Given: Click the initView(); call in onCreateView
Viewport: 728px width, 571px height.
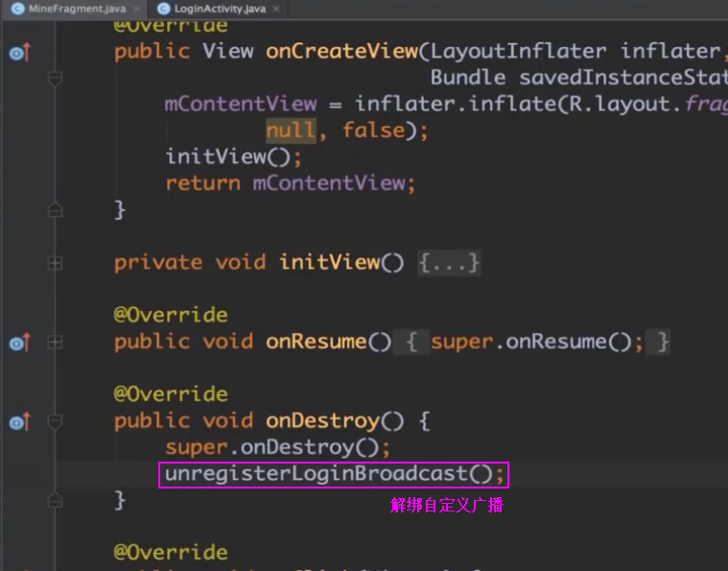Looking at the screenshot, I should [233, 156].
